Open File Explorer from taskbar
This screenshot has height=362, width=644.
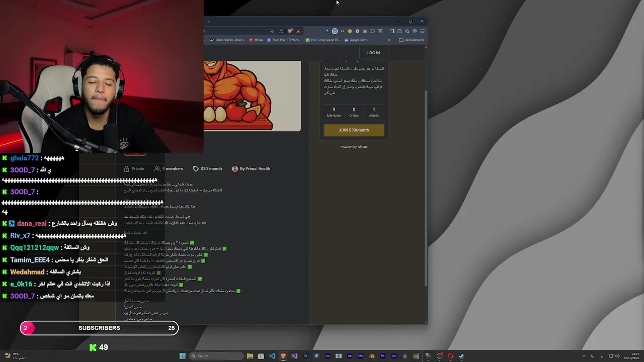[x=250, y=356]
